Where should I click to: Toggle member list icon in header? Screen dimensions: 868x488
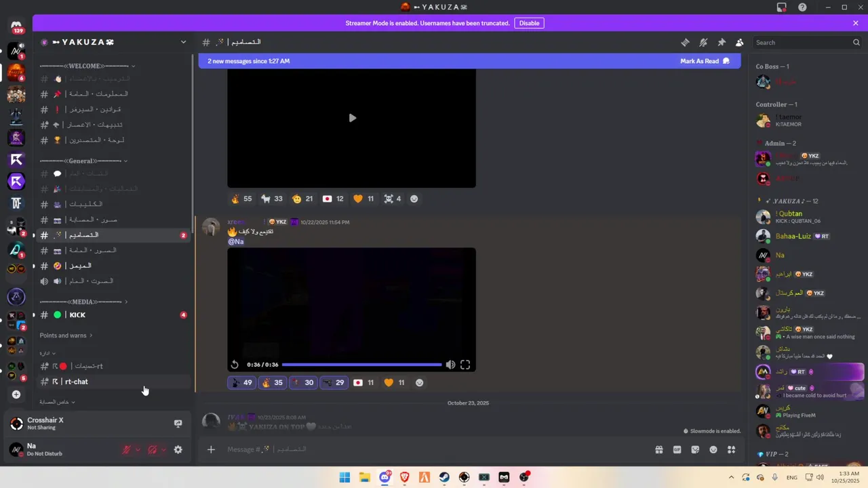[x=740, y=42]
